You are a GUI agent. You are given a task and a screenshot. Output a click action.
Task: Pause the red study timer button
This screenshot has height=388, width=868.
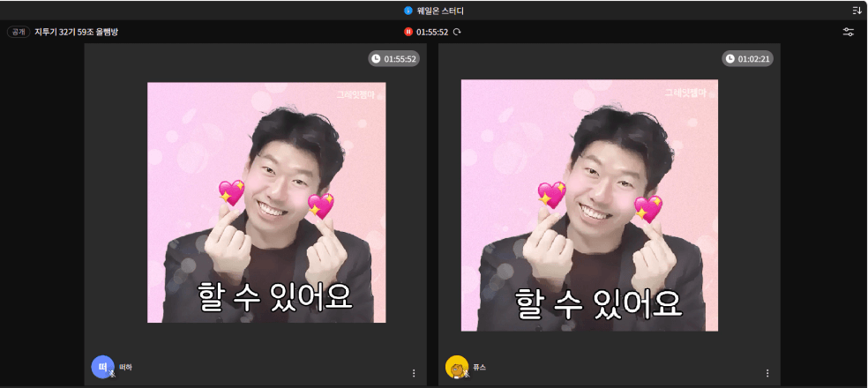click(x=408, y=32)
